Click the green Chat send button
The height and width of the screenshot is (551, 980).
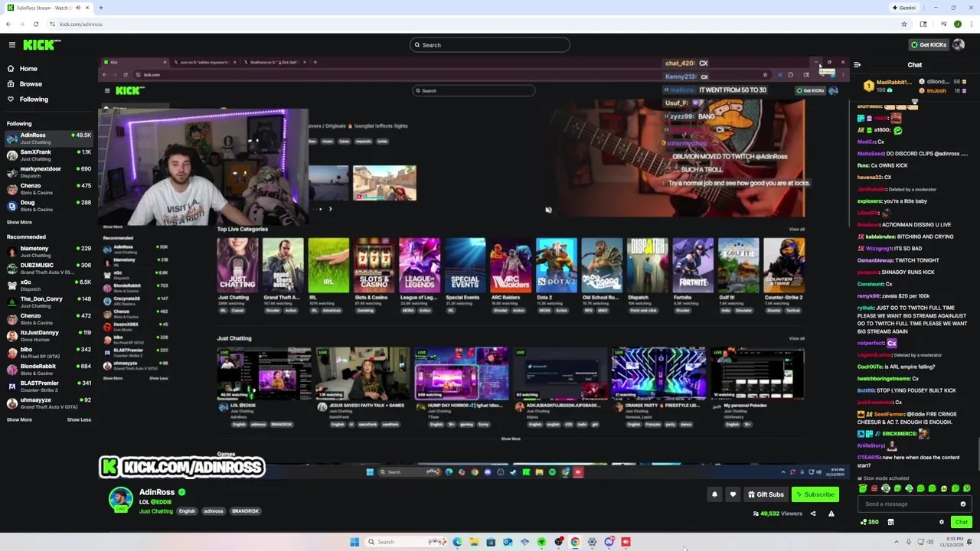point(961,522)
